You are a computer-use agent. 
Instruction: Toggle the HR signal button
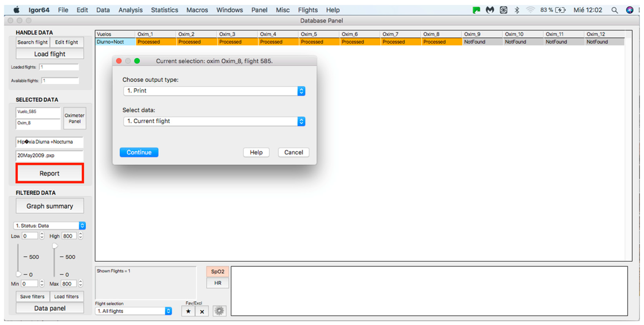218,283
